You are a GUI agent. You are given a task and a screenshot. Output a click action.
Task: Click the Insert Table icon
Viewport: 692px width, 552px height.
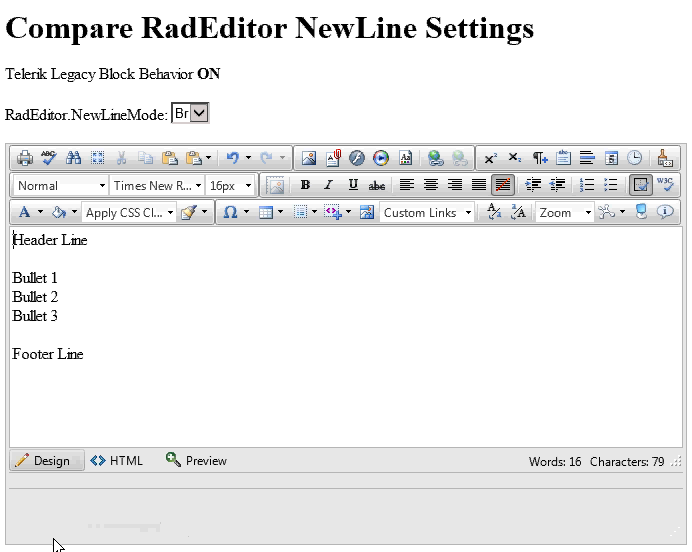[x=266, y=213]
